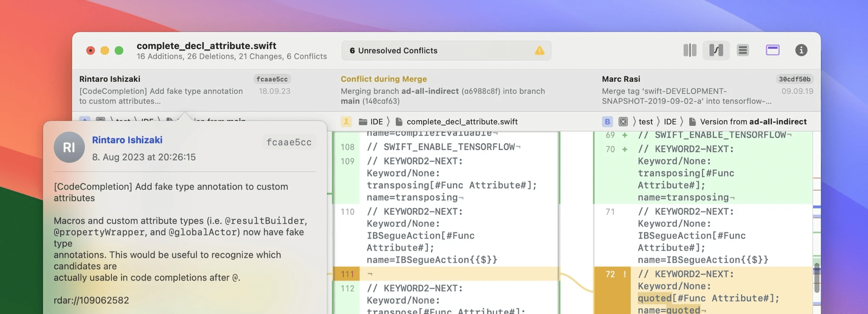Screen dimensions: 868x314
Task: Click the 30cdf50b commit hash badge
Action: [794, 79]
